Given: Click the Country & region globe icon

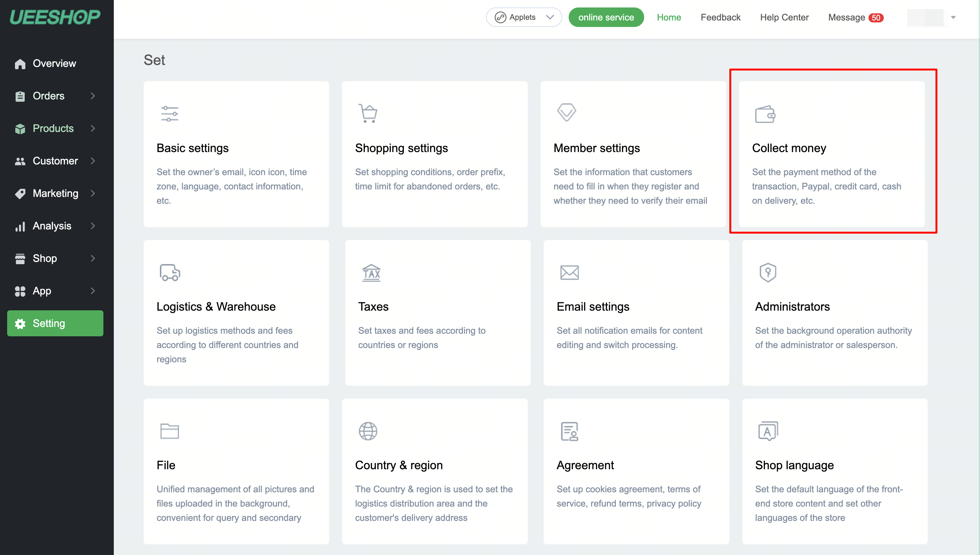Looking at the screenshot, I should pos(368,431).
